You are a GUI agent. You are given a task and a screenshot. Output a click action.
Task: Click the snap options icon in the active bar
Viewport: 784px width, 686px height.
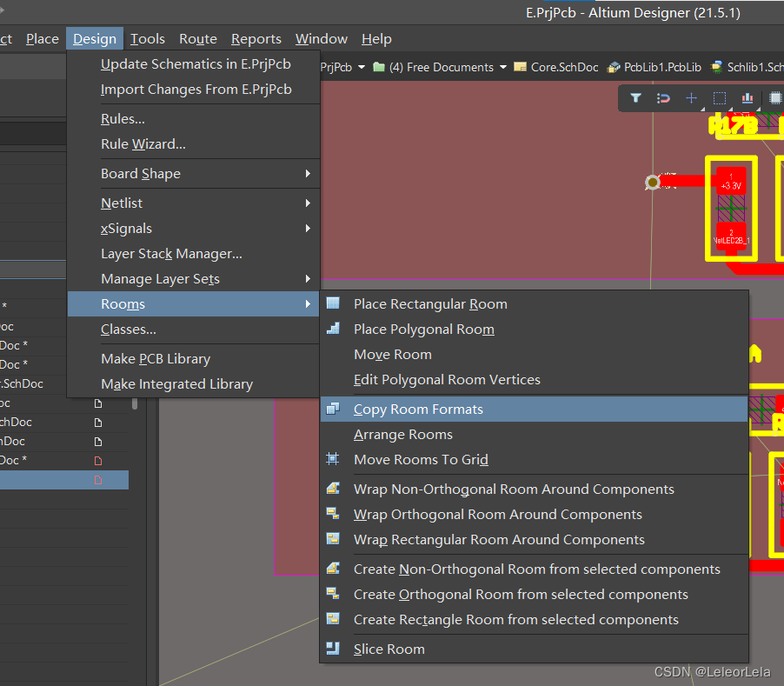(663, 98)
